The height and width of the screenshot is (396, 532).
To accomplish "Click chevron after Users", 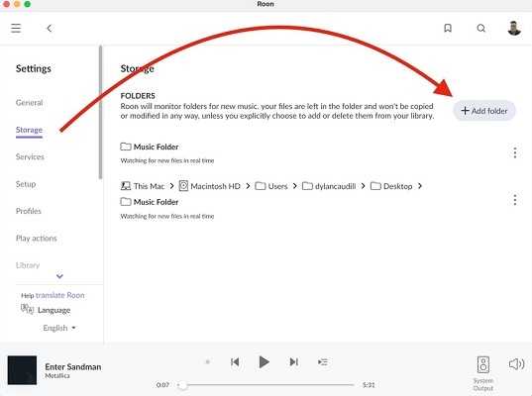I will (295, 186).
